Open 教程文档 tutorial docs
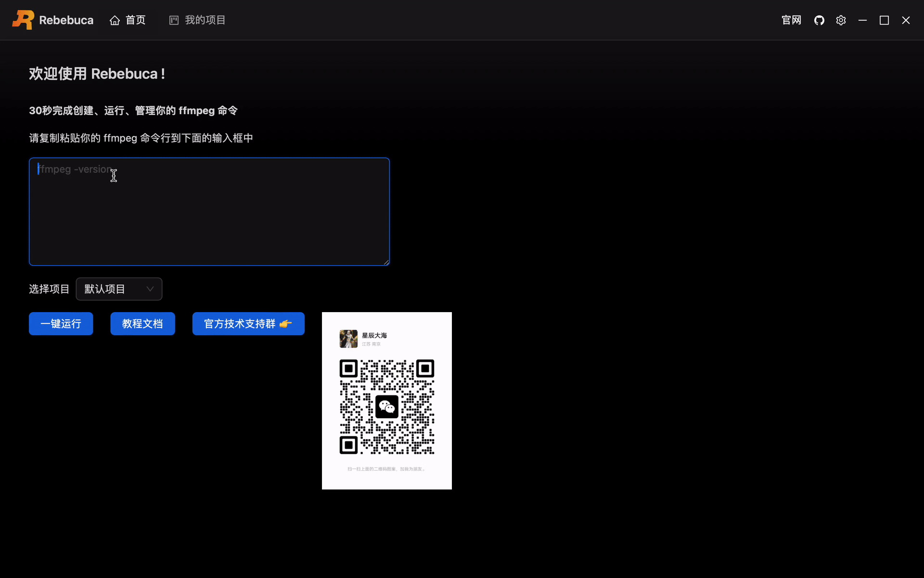924x578 pixels. (x=142, y=324)
